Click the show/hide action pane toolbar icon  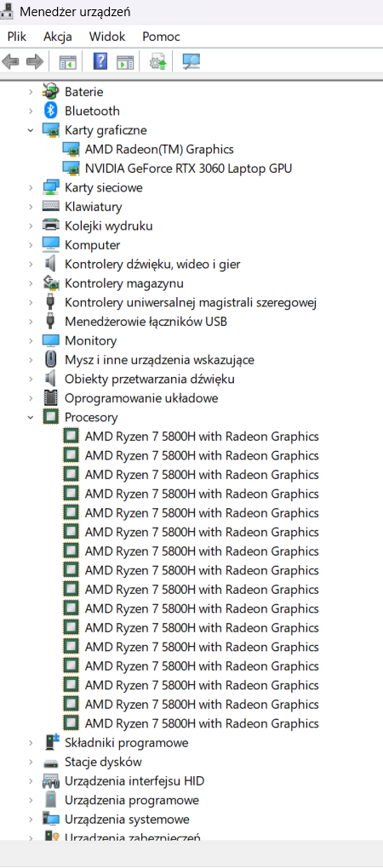125,62
